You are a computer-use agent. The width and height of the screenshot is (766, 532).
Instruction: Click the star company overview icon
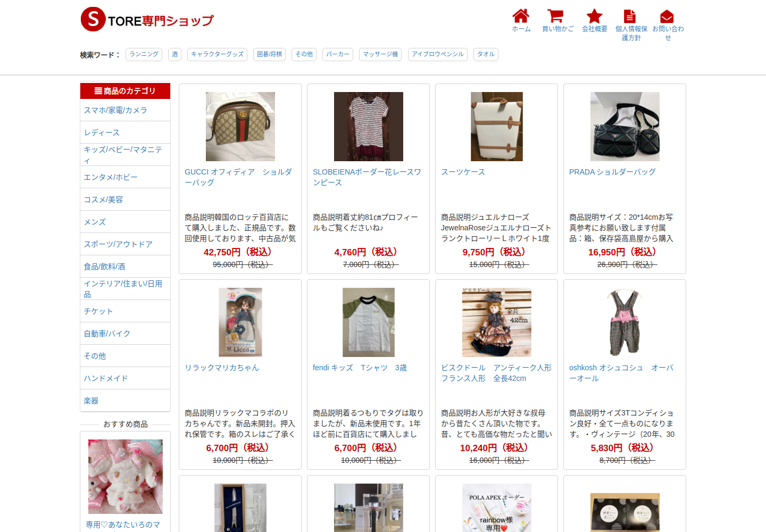click(594, 16)
